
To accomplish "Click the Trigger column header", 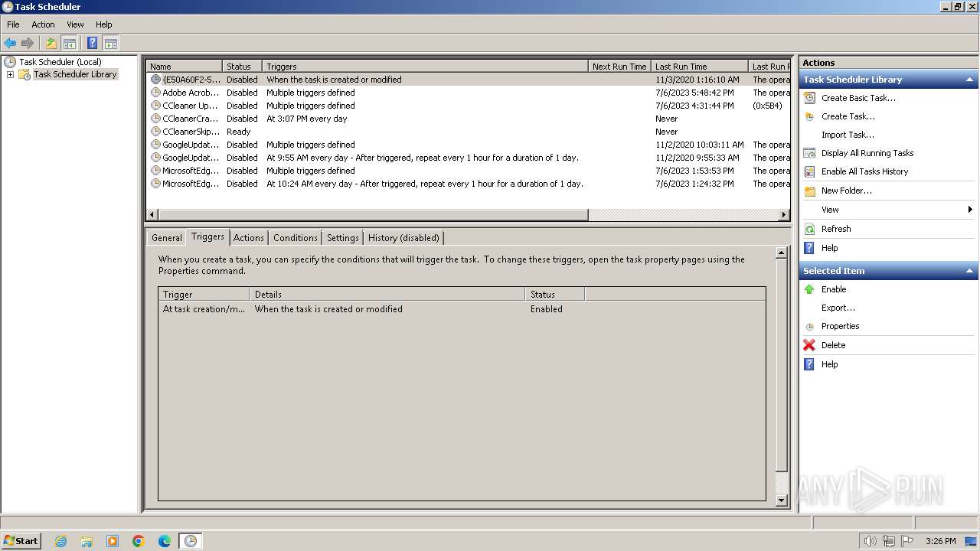I will pos(204,294).
